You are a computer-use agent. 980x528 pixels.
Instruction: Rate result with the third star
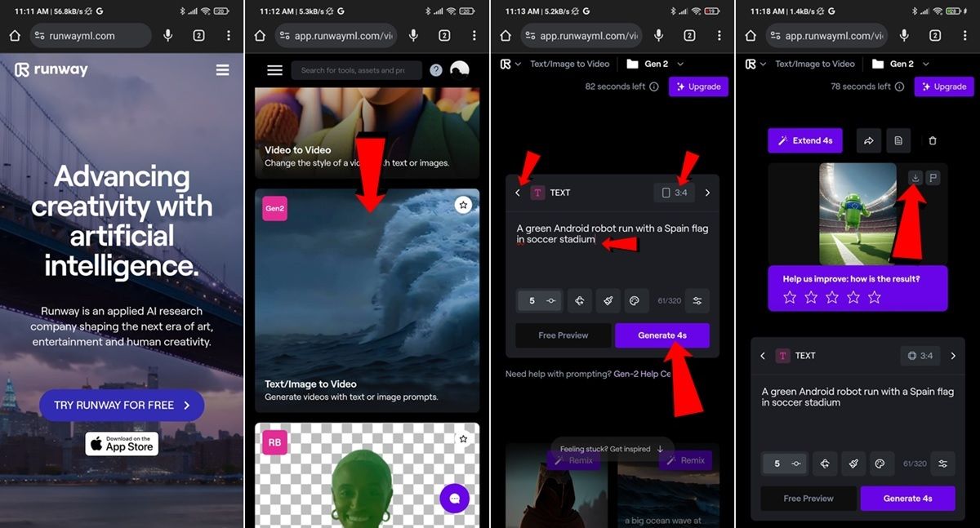(x=832, y=297)
